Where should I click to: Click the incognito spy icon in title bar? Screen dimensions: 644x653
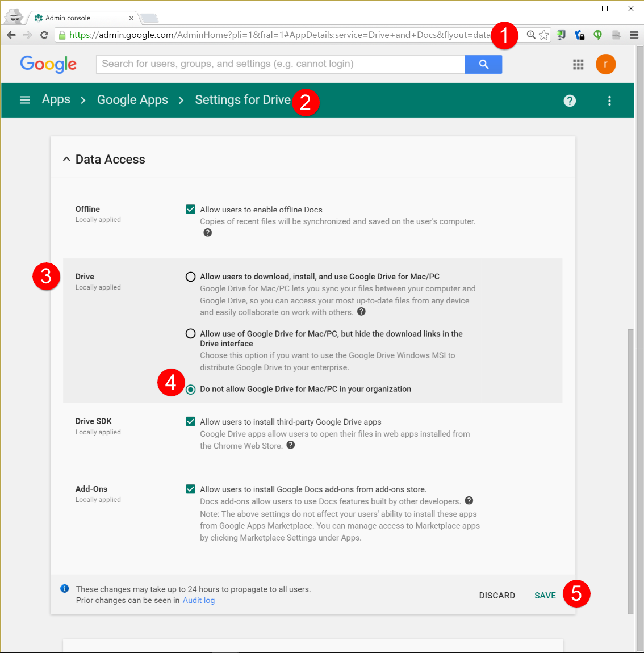(x=15, y=16)
